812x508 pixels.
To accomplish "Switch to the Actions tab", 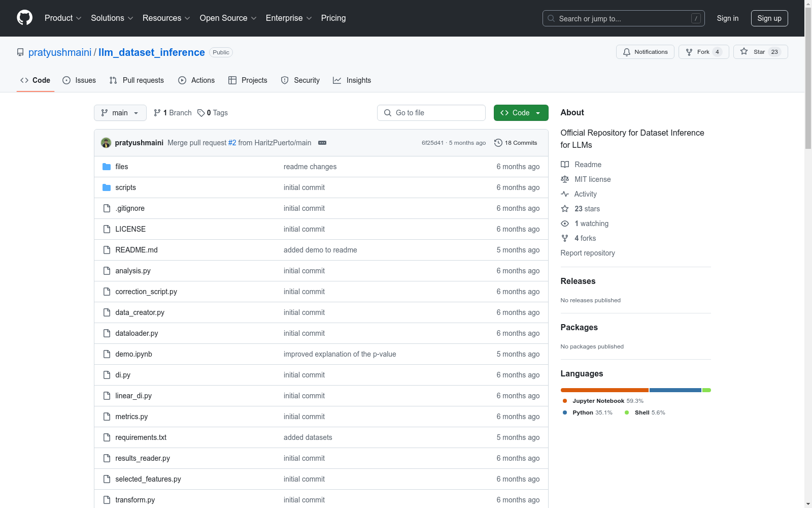I will coord(196,80).
